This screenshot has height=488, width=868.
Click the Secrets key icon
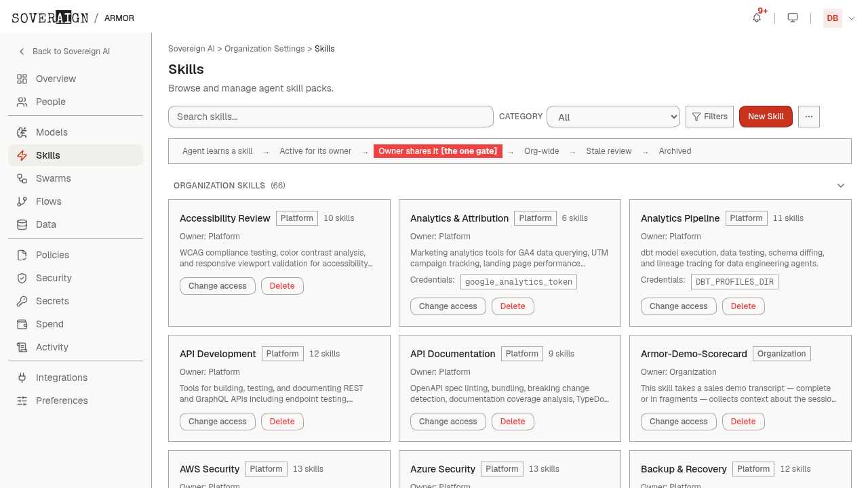click(x=22, y=301)
